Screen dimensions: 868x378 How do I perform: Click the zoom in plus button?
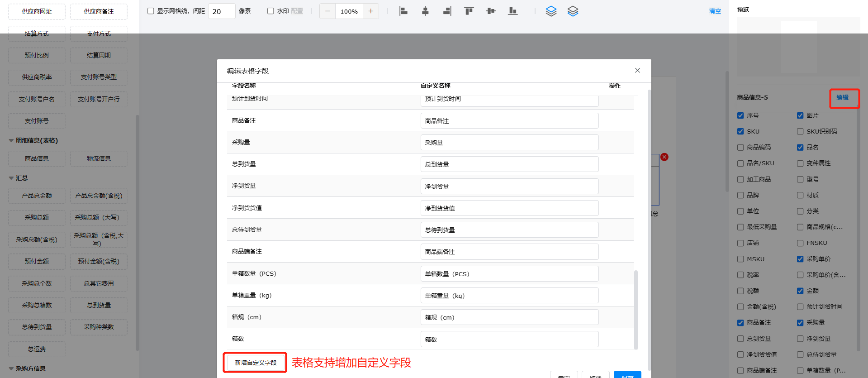pyautogui.click(x=370, y=11)
